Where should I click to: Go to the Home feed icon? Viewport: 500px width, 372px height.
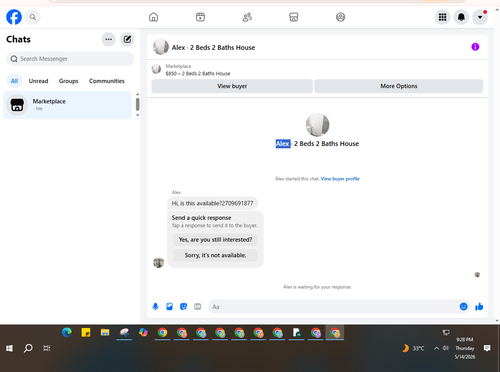pyautogui.click(x=153, y=17)
